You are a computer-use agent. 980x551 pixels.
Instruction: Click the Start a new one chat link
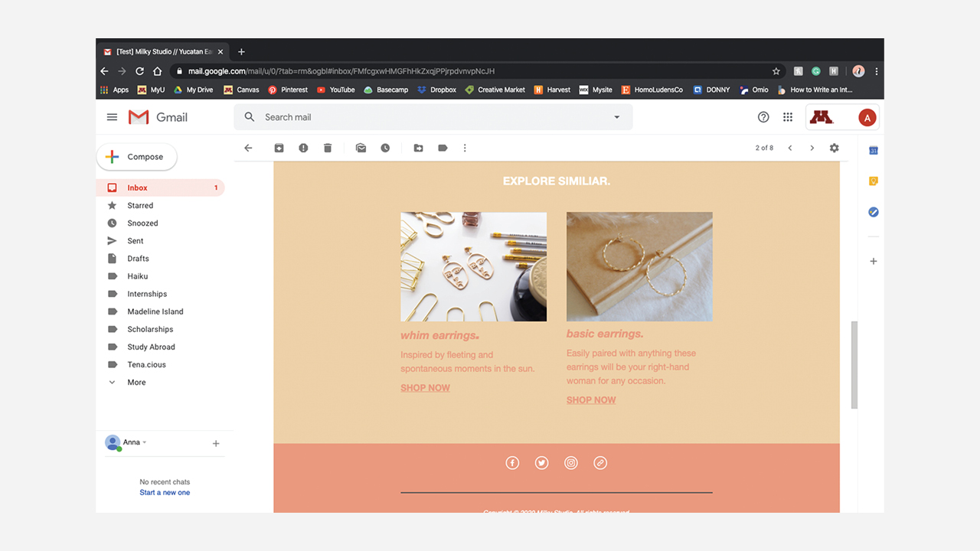pos(165,493)
